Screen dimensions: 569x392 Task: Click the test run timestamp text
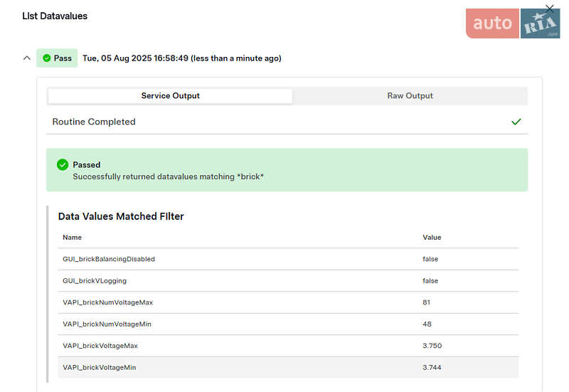point(181,58)
